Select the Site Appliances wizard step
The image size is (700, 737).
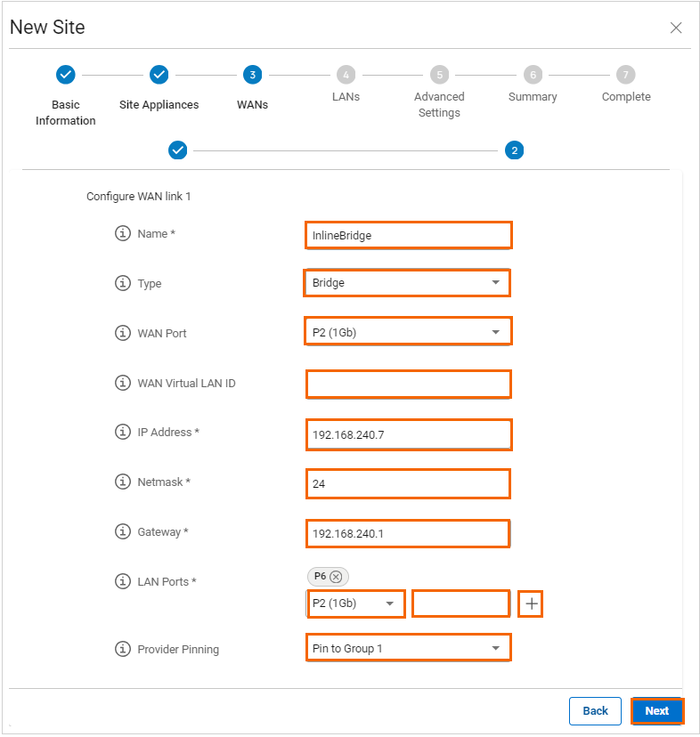159,75
